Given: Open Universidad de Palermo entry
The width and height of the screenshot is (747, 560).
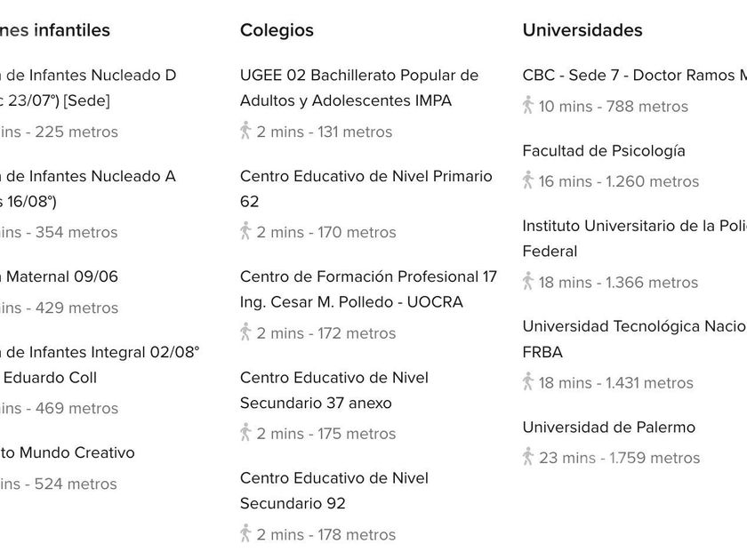Looking at the screenshot, I should [x=608, y=428].
